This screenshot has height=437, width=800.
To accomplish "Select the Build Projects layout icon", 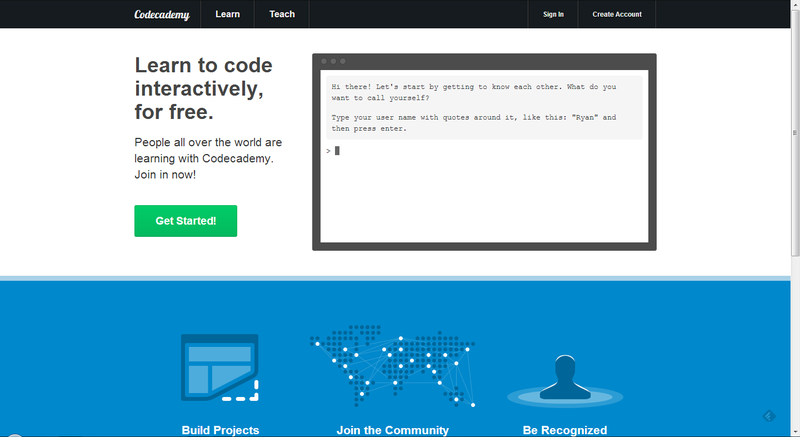I will point(220,368).
